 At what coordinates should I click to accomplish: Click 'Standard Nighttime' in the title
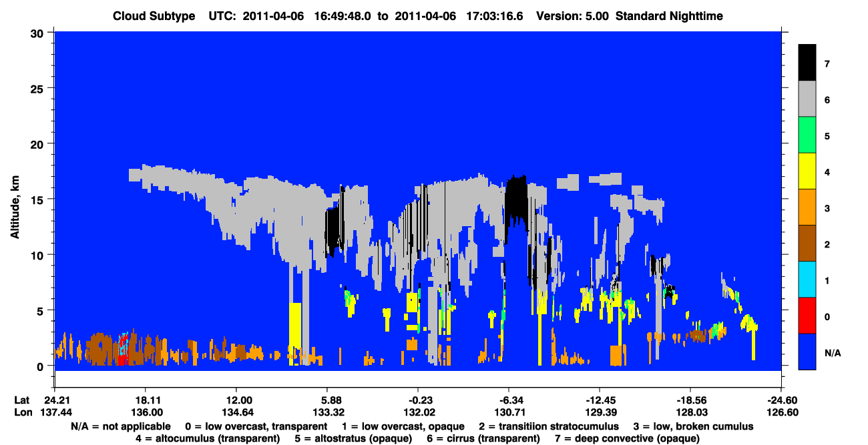(x=670, y=16)
